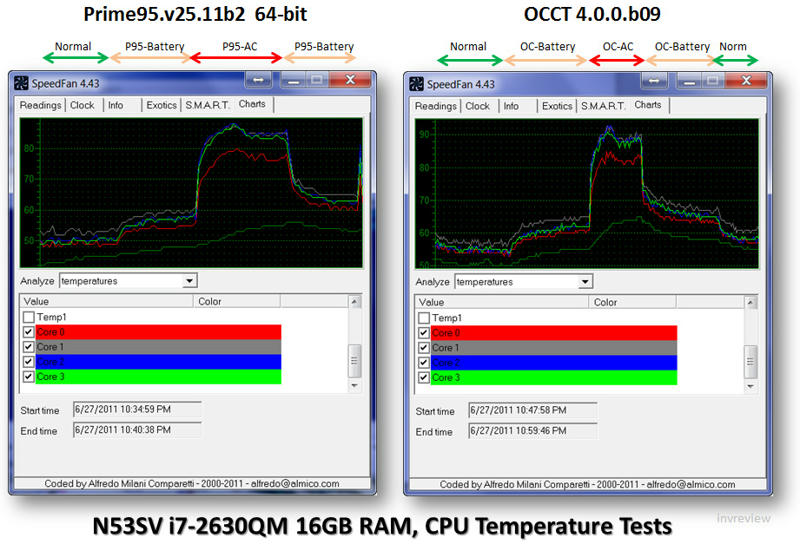Click Start time field in left window
Viewport: 800px width, 544px height.
tap(137, 409)
